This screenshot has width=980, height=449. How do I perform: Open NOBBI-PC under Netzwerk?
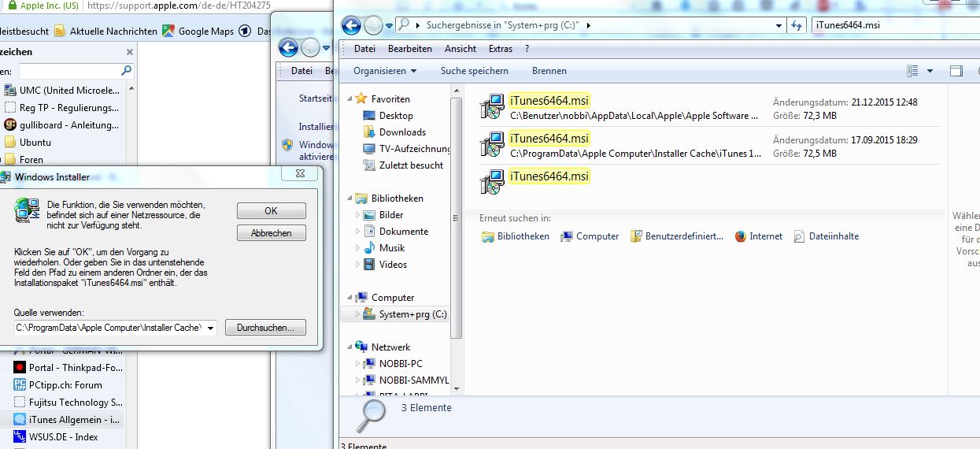click(x=401, y=364)
